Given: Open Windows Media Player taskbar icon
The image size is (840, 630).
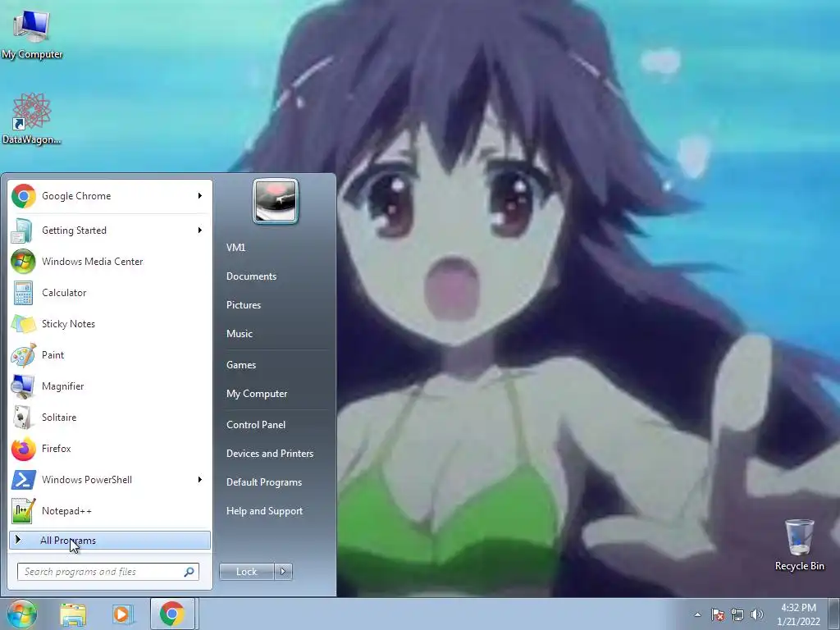Looking at the screenshot, I should (x=122, y=614).
